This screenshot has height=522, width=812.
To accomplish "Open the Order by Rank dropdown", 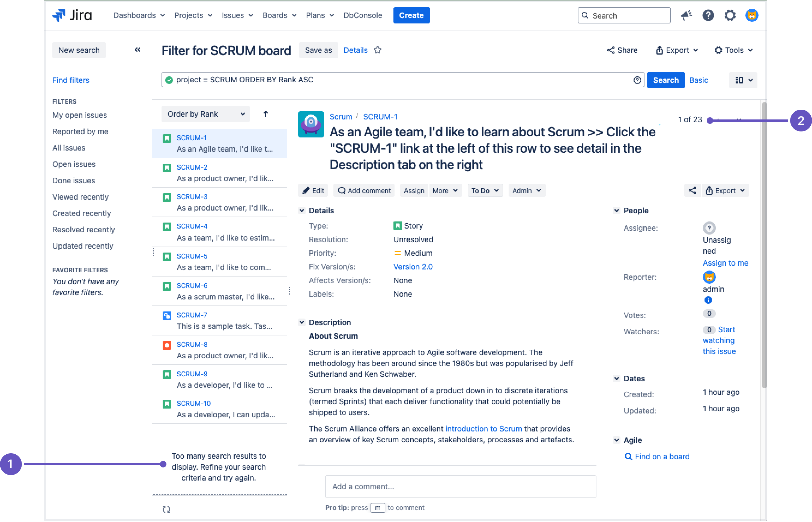I will [x=205, y=114].
